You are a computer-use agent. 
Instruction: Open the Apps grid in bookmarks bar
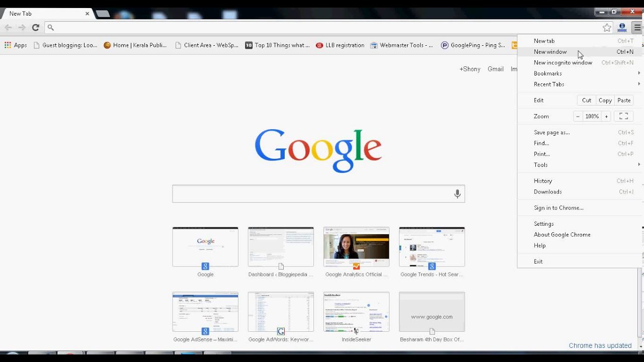click(x=16, y=45)
